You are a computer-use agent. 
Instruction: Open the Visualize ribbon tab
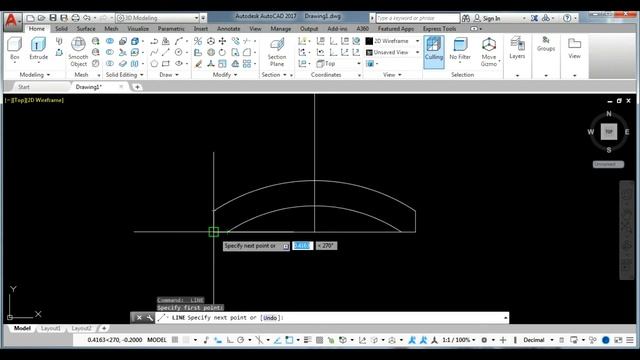pyautogui.click(x=138, y=29)
